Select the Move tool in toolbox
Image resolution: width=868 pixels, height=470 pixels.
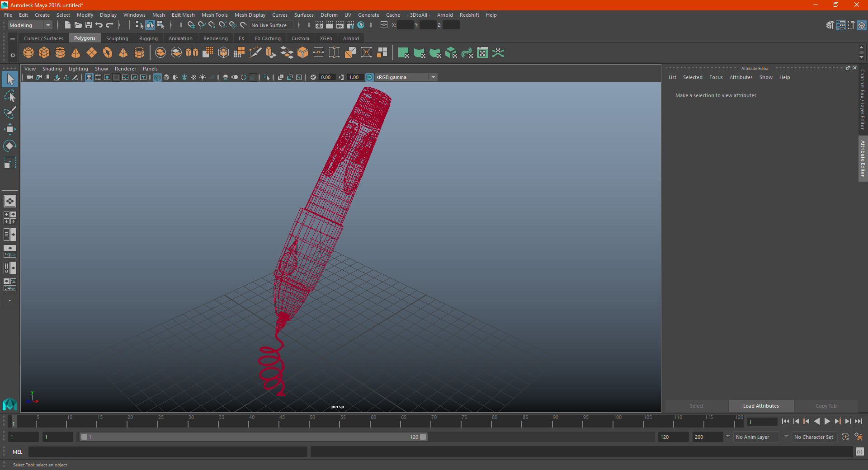10,129
